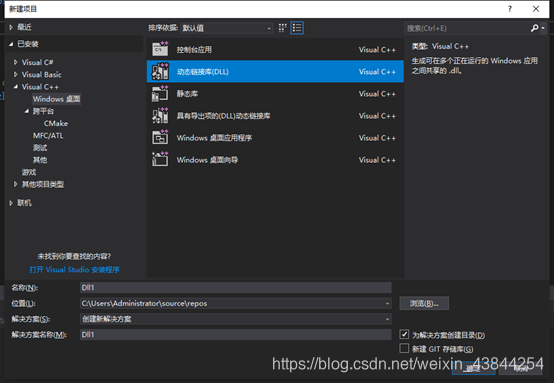Screen dimensions: 554x383
Task: Click the 确定 button
Action: (x=473, y=368)
